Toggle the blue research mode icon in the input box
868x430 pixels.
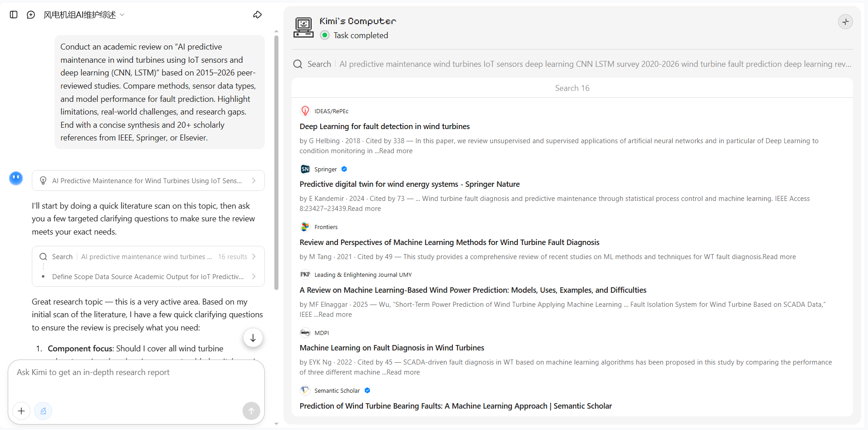(43, 411)
